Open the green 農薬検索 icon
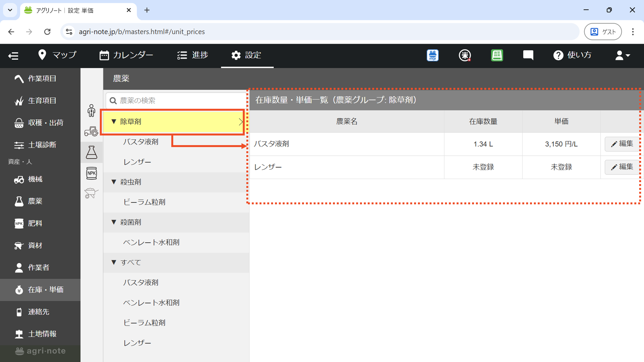The width and height of the screenshot is (644, 362). (497, 55)
